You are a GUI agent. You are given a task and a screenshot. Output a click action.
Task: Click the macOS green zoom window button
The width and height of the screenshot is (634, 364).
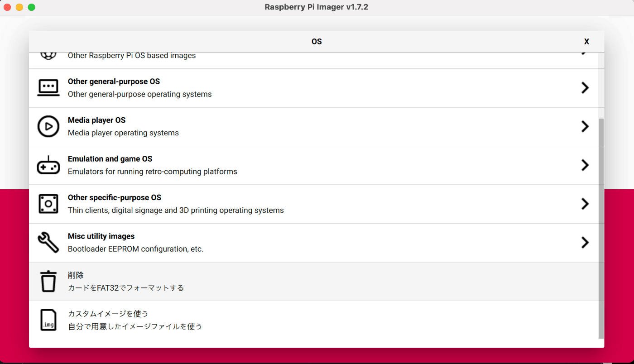tap(31, 7)
